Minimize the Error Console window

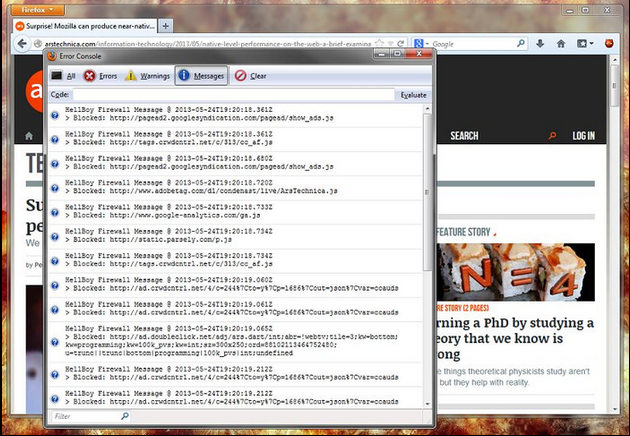tap(381, 54)
